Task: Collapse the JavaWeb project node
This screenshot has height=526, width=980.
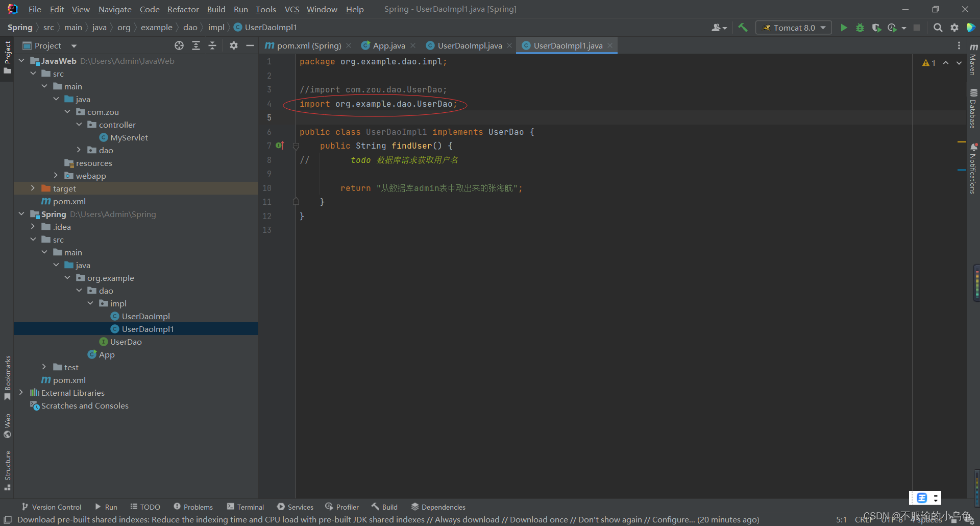Action: click(21, 61)
